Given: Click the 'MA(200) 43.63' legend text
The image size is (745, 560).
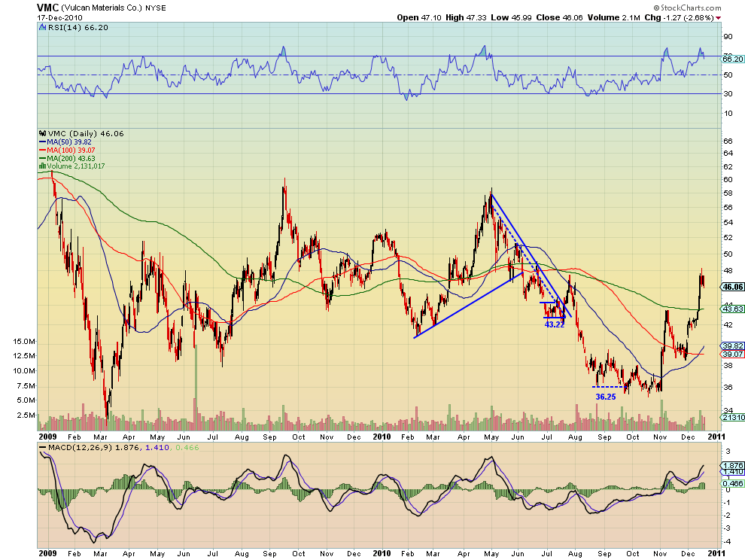Looking at the screenshot, I should (71, 158).
